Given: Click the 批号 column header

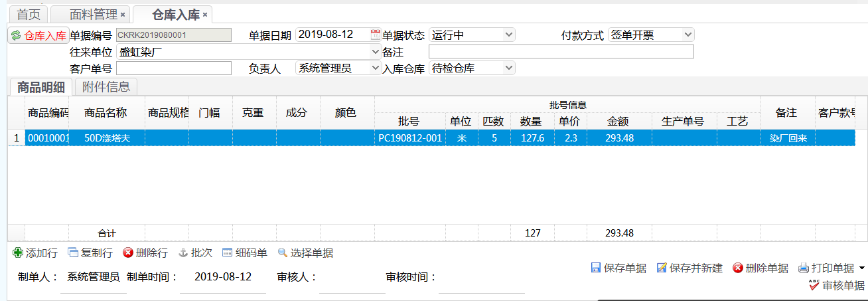Looking at the screenshot, I should 409,122.
